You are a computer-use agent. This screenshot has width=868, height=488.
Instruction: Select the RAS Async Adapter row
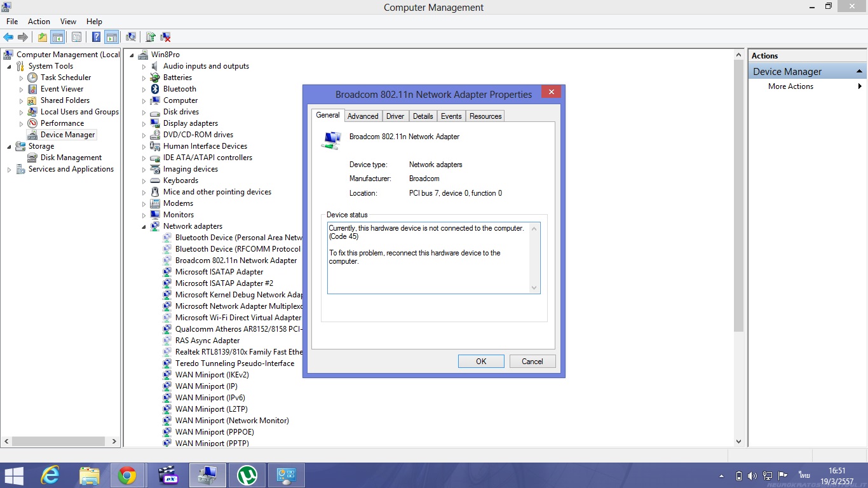pyautogui.click(x=208, y=341)
